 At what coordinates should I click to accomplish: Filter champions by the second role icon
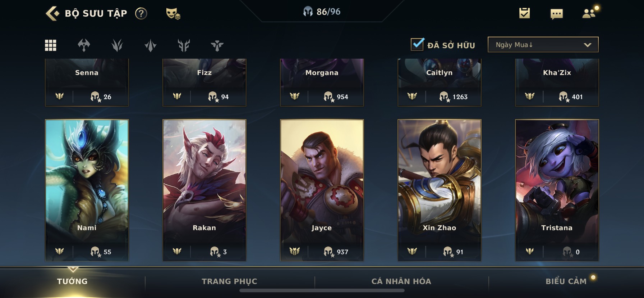pos(117,45)
